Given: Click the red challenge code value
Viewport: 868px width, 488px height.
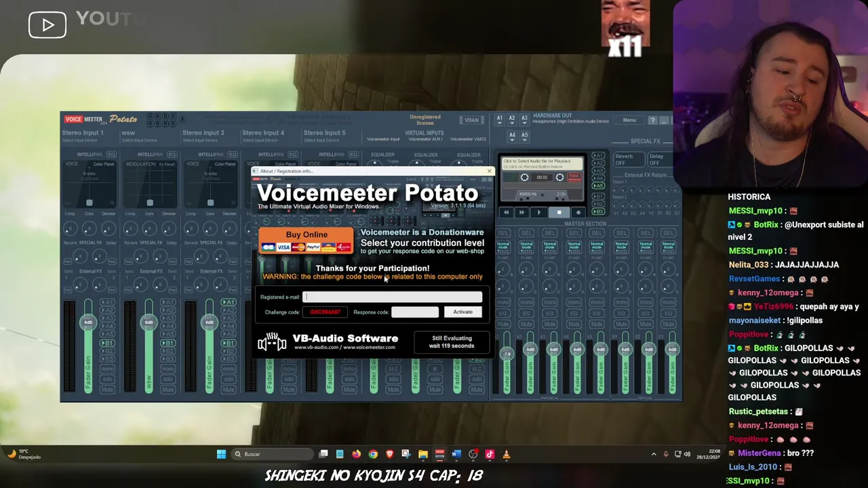Looking at the screenshot, I should (325, 312).
